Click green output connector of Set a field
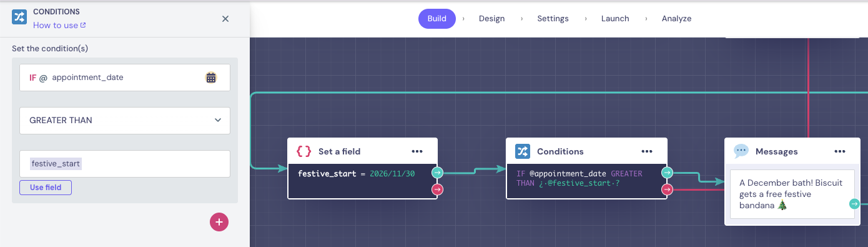Viewport: 868px width, 247px height. point(437,173)
